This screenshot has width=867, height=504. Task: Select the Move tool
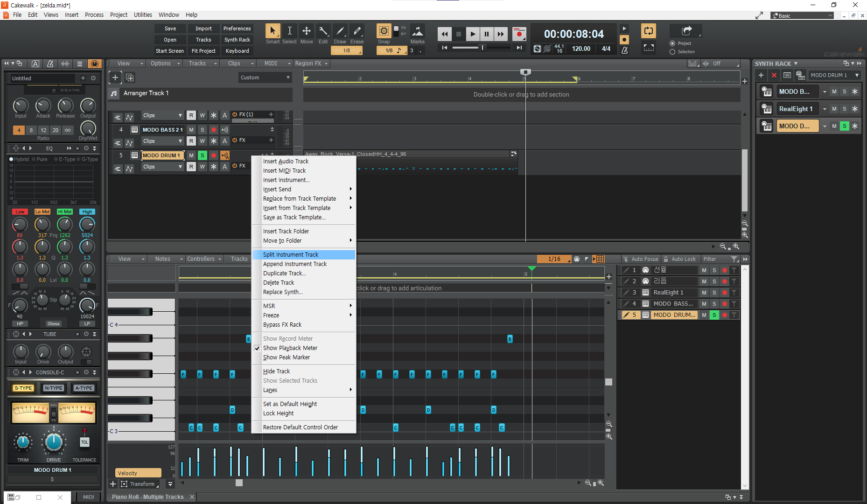(x=307, y=31)
